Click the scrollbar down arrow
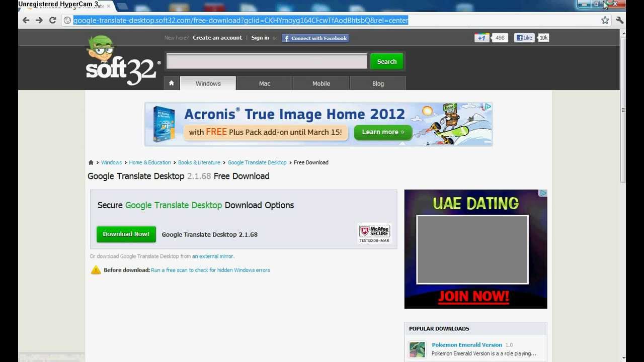Image resolution: width=644 pixels, height=362 pixels. point(623,358)
